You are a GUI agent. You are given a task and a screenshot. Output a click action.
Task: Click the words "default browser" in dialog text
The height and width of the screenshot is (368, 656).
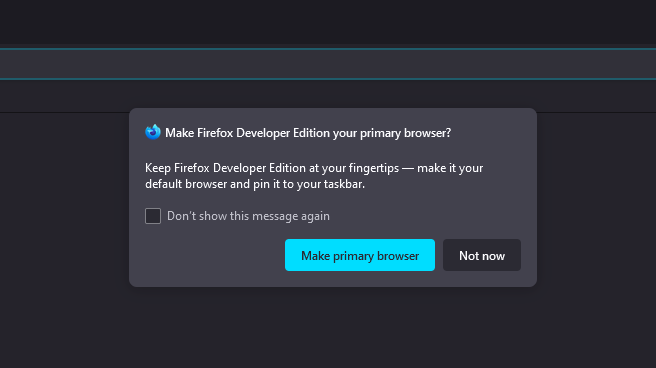coord(186,184)
